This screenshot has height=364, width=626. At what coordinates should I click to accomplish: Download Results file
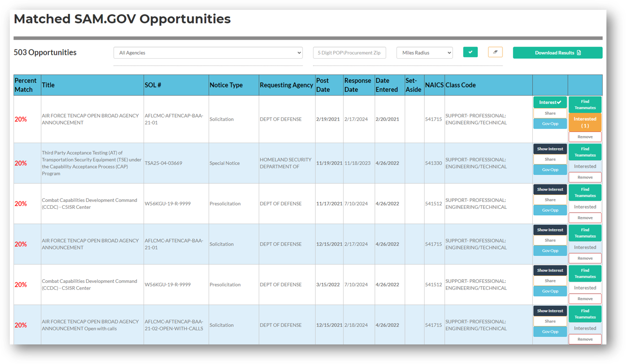pos(557,53)
